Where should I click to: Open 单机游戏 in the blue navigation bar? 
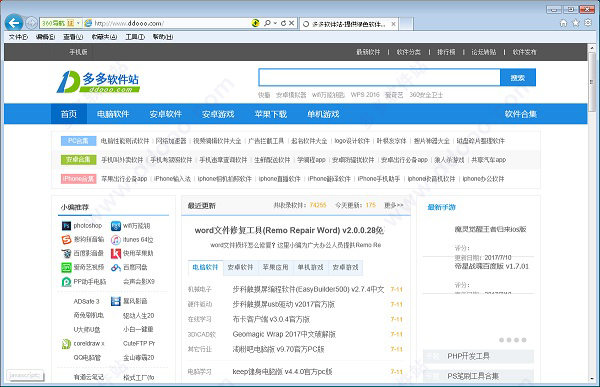[x=323, y=114]
